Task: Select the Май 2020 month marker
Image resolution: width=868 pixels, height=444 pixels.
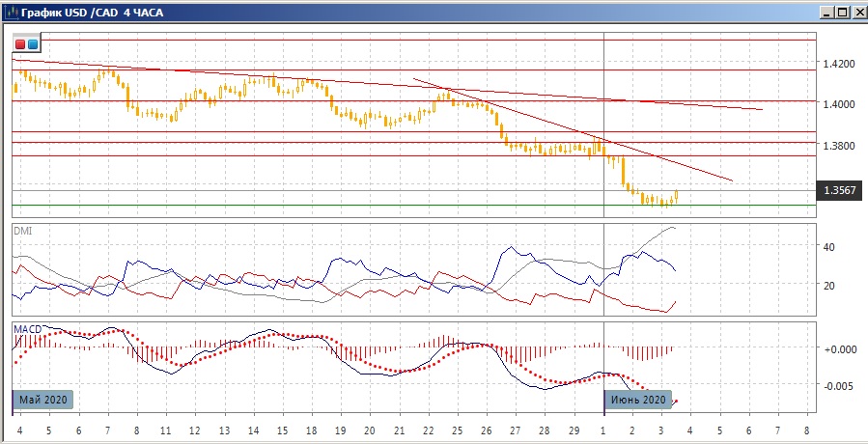Action: click(x=43, y=400)
